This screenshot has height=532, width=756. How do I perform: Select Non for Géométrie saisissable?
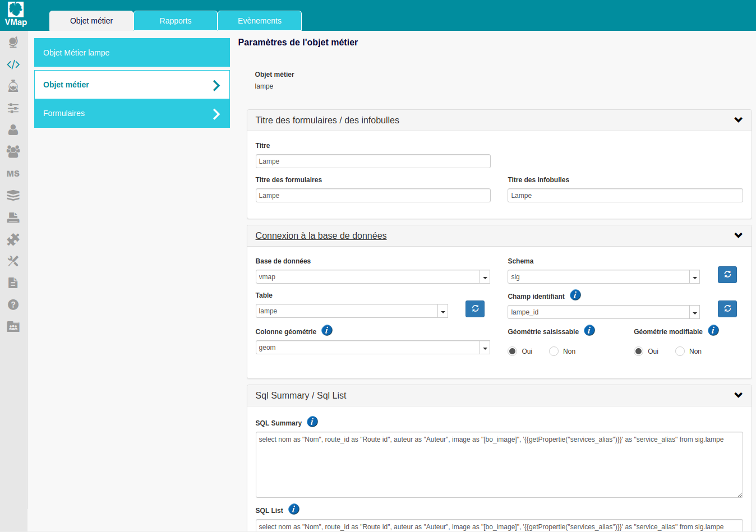pos(554,351)
